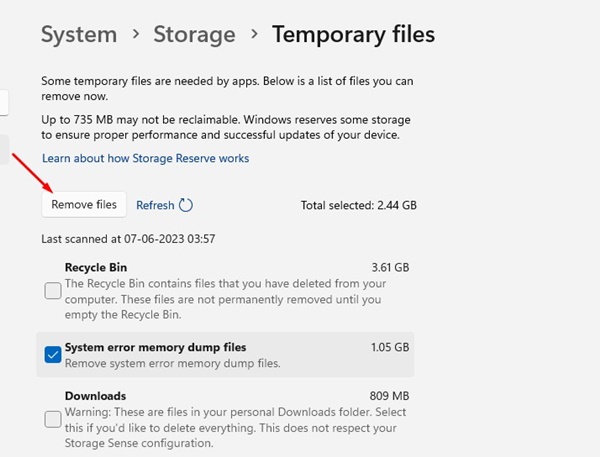This screenshot has width=600, height=457.
Task: Go back to System breadcrumb
Action: point(79,35)
